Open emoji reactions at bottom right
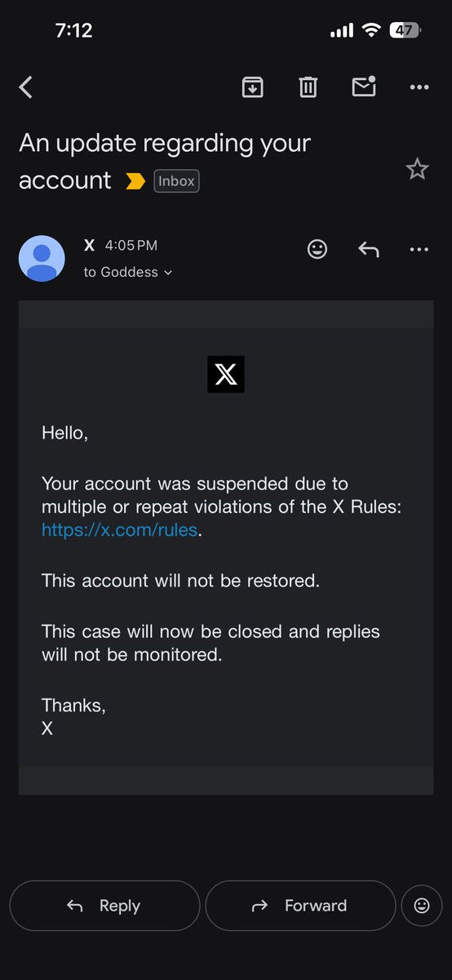This screenshot has width=452, height=980. [422, 906]
